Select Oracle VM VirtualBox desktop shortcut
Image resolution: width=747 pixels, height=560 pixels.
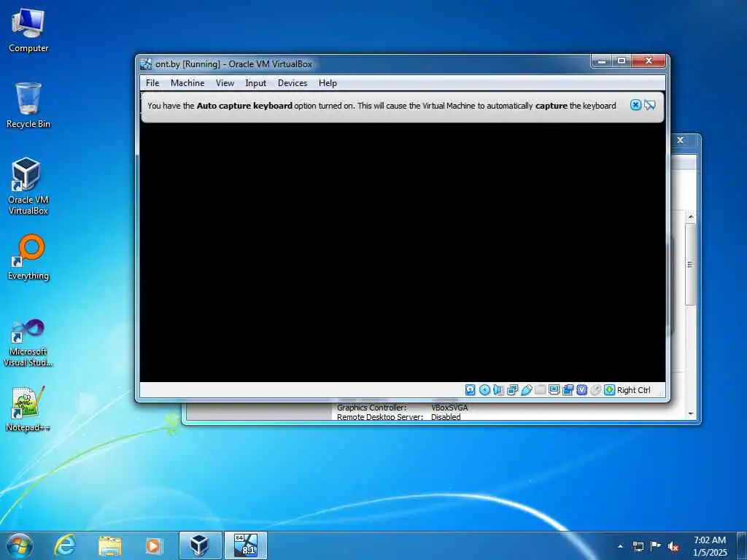click(28, 186)
